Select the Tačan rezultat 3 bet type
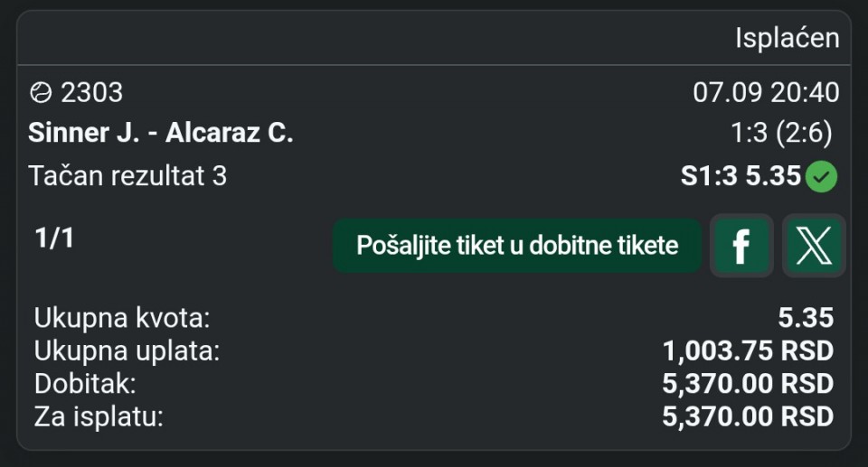868x467 pixels. (x=127, y=176)
